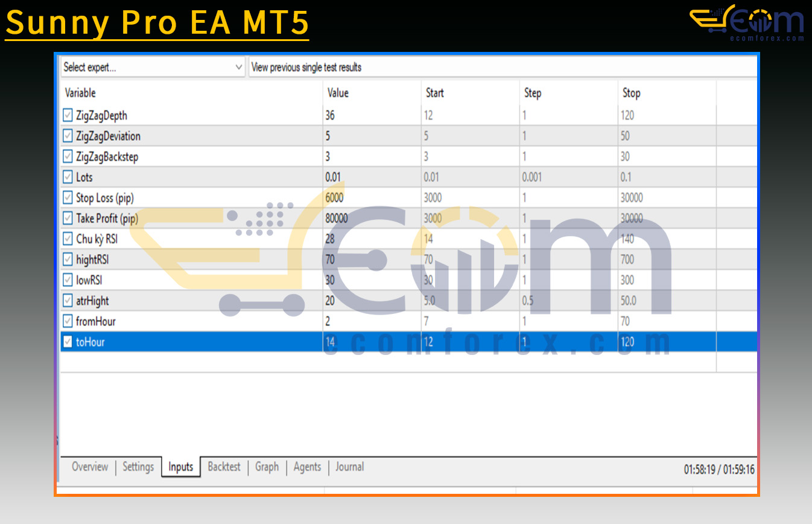The image size is (812, 524).
Task: Open the Backtest tab
Action: [224, 467]
